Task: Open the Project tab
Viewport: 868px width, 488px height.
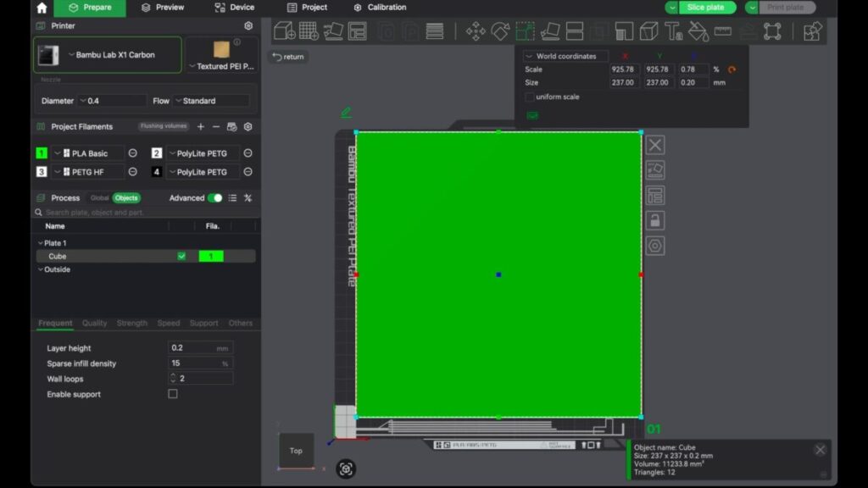Action: click(307, 8)
